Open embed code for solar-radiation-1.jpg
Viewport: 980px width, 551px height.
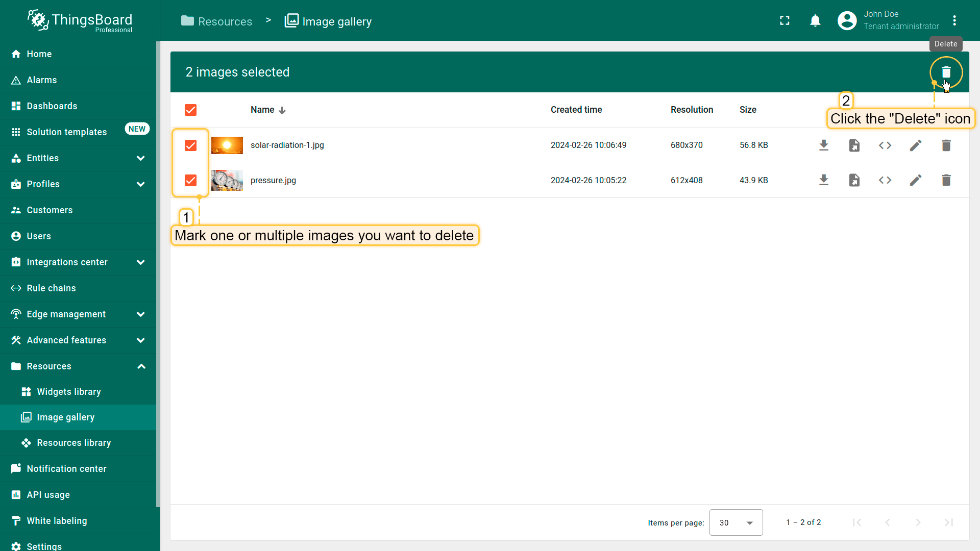pos(885,145)
